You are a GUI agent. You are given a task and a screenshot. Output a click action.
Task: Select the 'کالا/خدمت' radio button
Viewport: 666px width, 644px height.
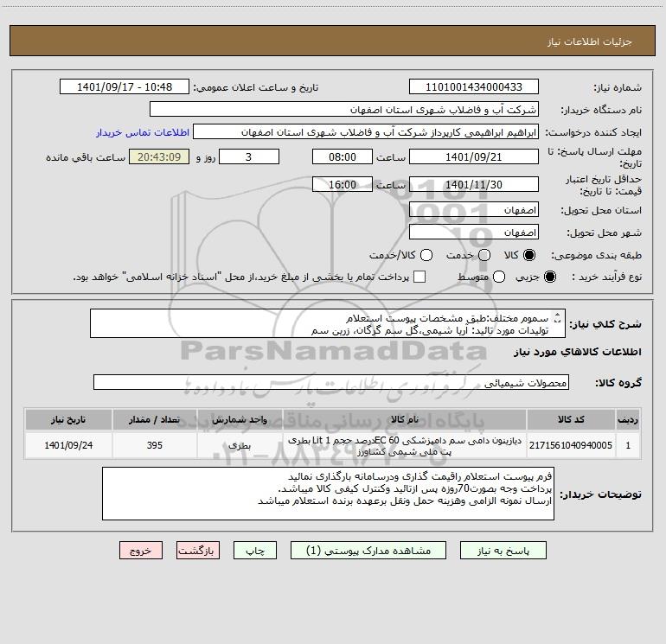[x=426, y=255]
